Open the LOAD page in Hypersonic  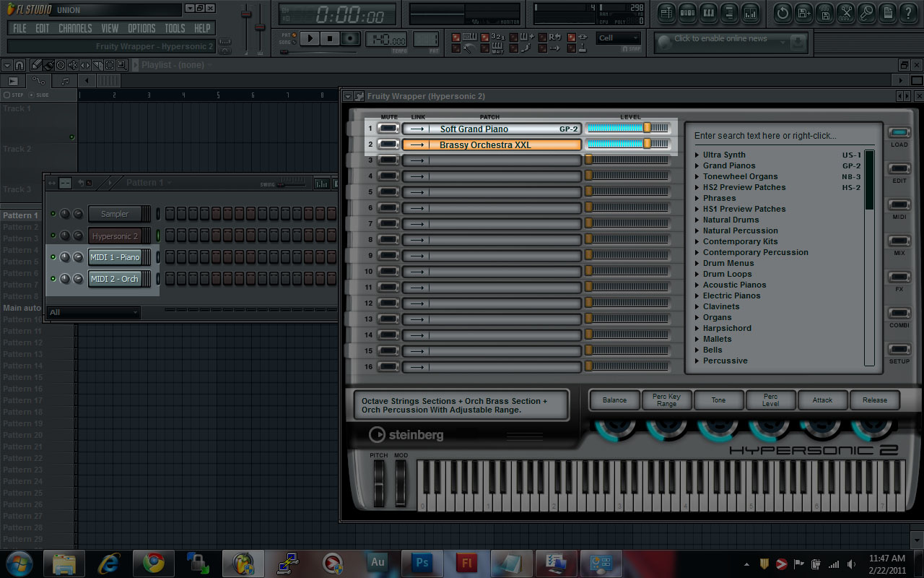click(x=899, y=133)
